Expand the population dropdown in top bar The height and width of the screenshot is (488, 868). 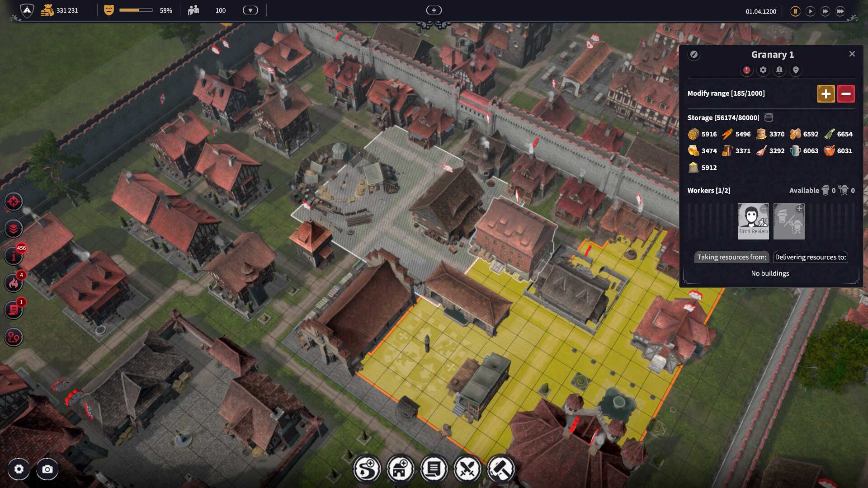250,10
